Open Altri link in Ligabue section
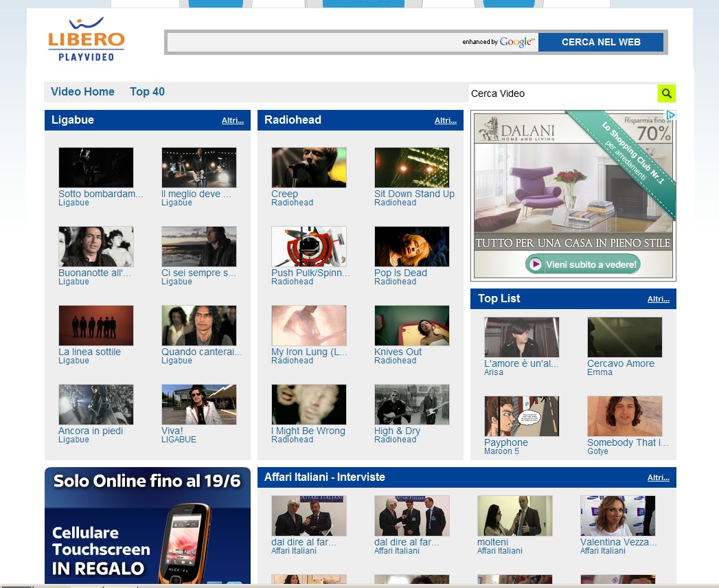This screenshot has height=588, width=719. 233,121
